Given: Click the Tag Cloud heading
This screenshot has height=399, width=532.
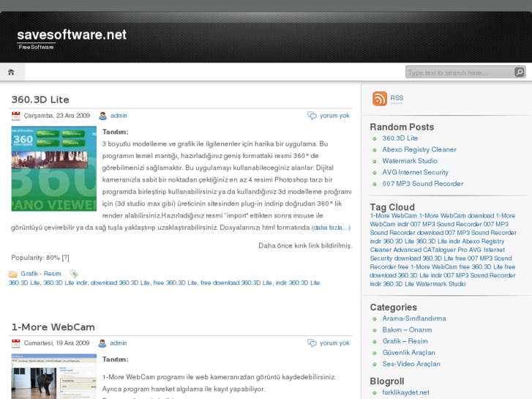Looking at the screenshot, I should pos(392,207).
